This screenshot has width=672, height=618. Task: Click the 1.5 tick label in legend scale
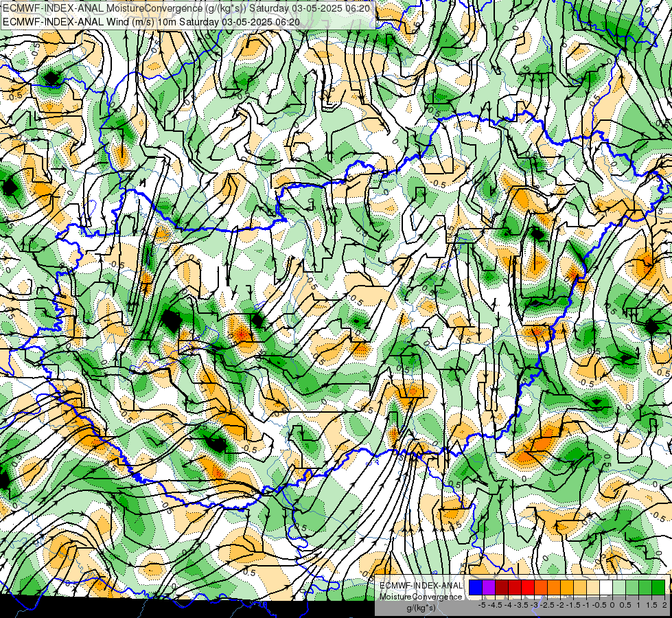651,605
